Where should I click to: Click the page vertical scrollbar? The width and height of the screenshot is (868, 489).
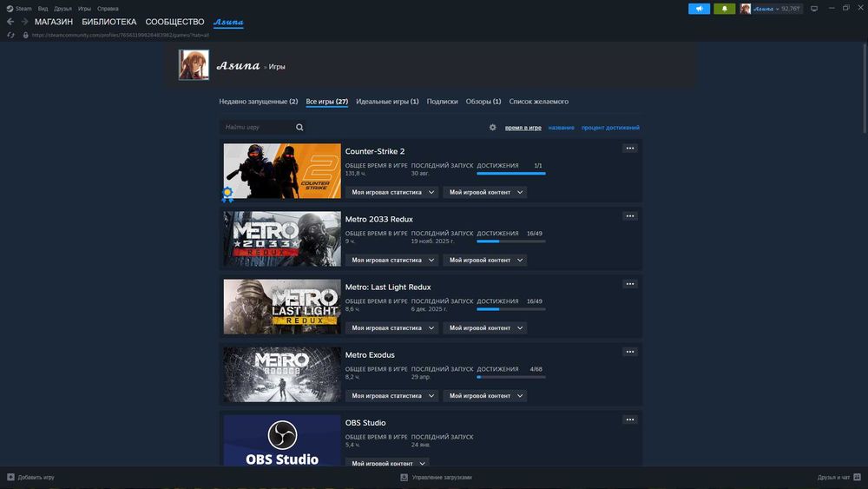coord(865,88)
